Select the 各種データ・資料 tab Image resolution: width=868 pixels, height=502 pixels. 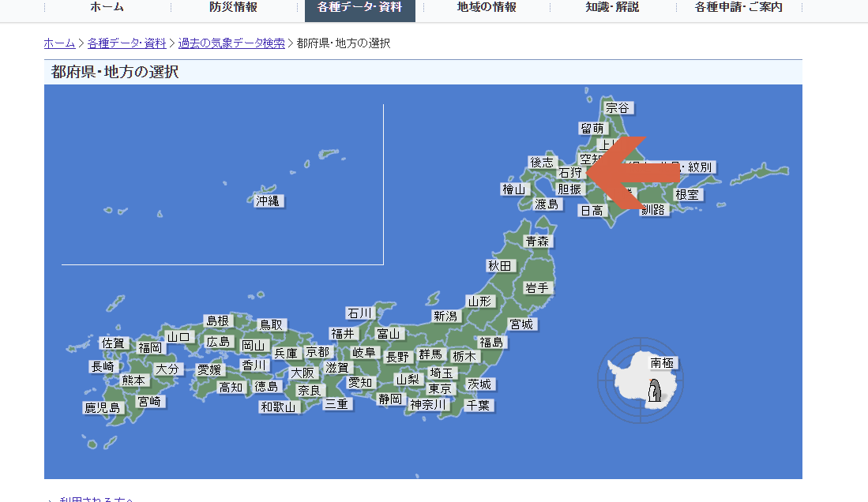(360, 8)
